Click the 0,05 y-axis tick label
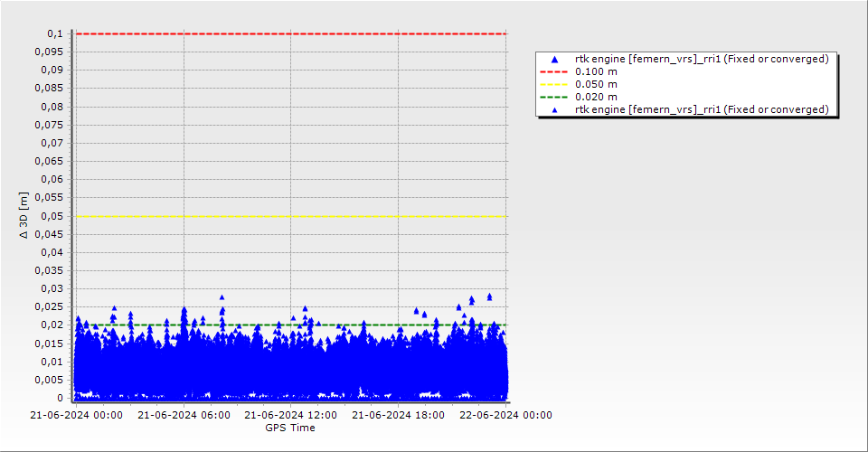 point(52,216)
